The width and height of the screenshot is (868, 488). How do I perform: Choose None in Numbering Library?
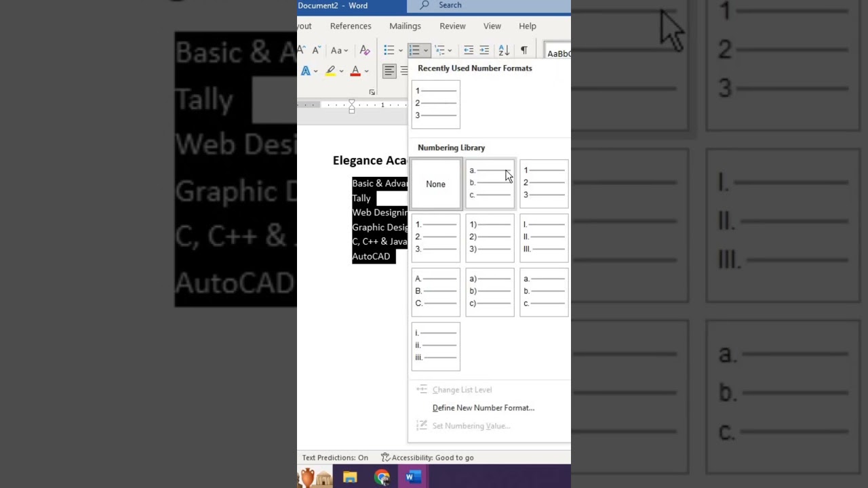435,184
